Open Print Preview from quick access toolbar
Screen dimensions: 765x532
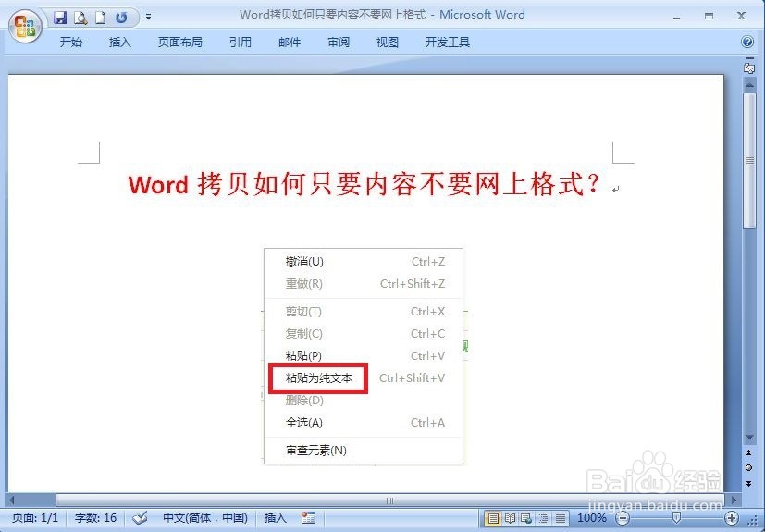pos(80,19)
